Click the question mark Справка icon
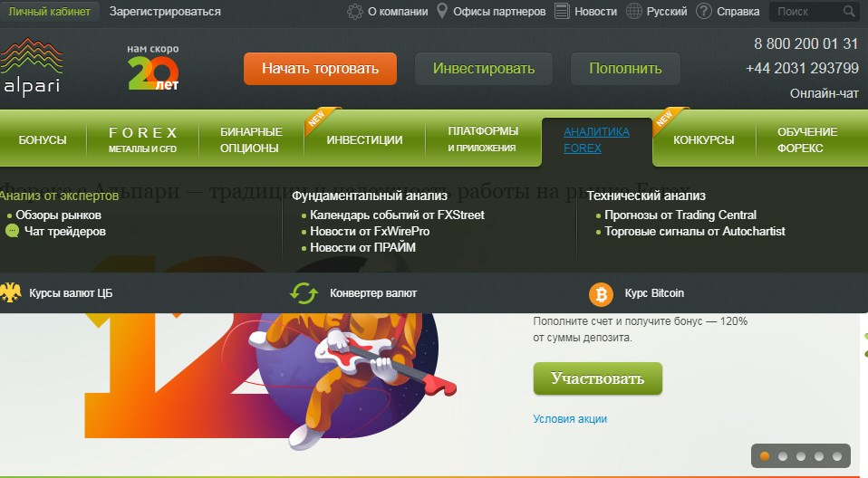Image resolution: width=868 pixels, height=478 pixels. tap(704, 11)
